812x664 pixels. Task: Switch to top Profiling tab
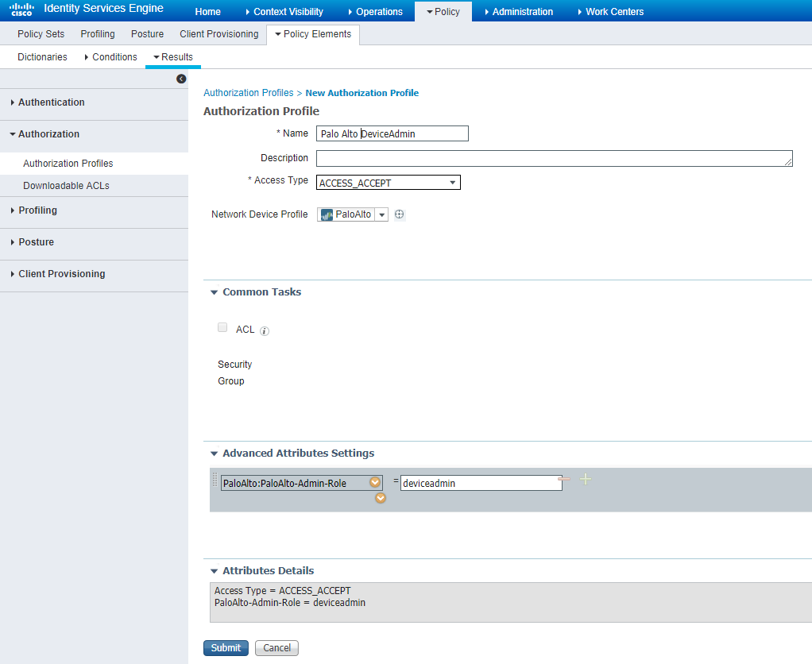point(98,33)
